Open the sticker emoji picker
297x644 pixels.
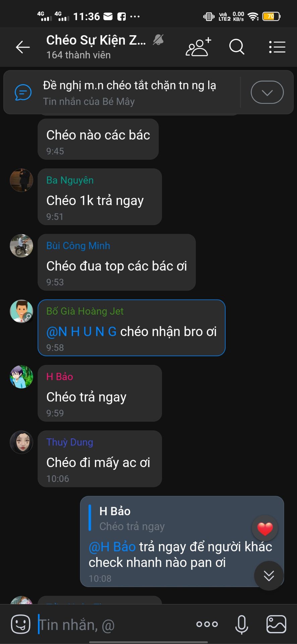(21, 624)
